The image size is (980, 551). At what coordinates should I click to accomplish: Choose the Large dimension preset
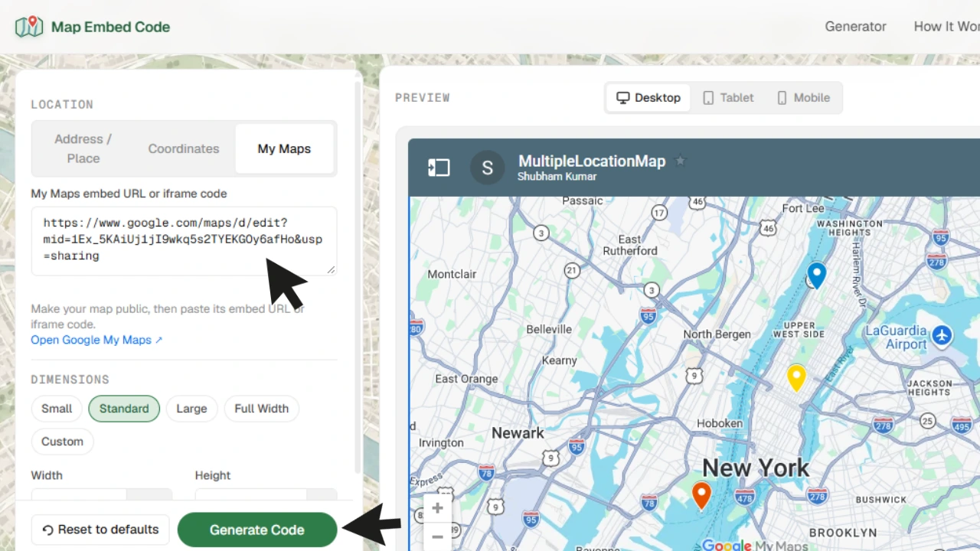[x=191, y=409]
